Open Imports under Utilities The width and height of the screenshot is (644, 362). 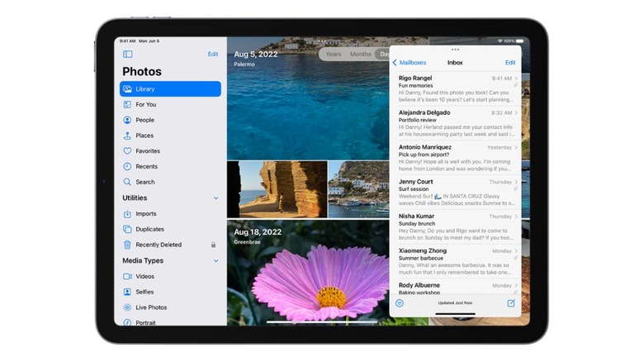[x=170, y=214]
